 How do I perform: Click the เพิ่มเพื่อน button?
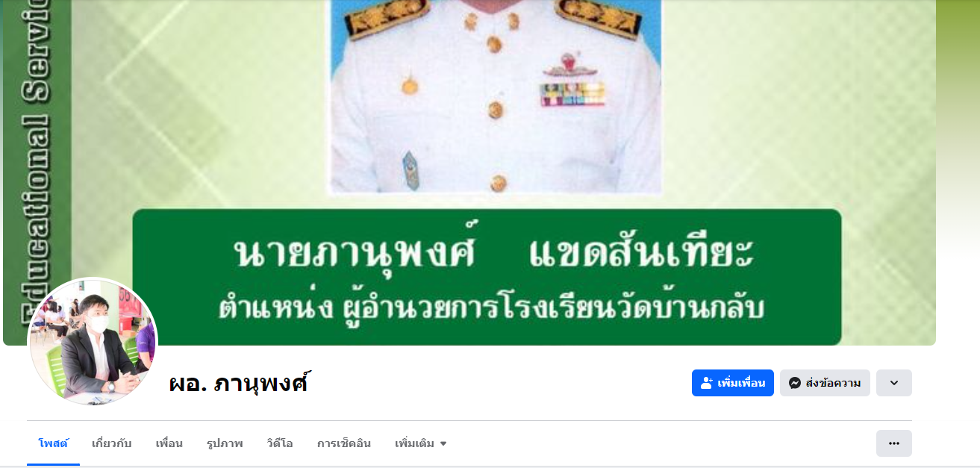point(733,383)
